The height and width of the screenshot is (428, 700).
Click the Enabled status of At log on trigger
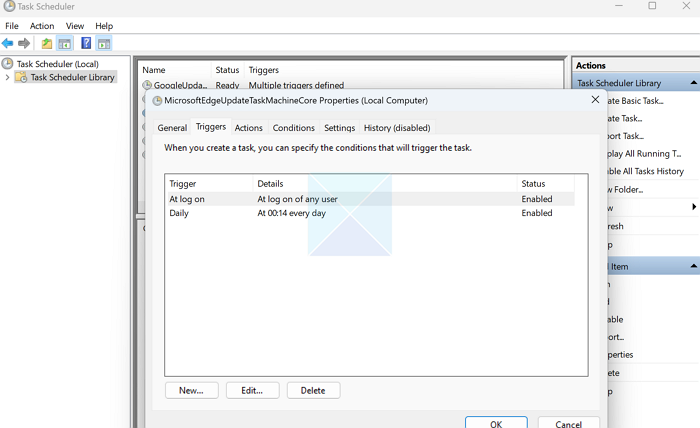click(x=537, y=199)
